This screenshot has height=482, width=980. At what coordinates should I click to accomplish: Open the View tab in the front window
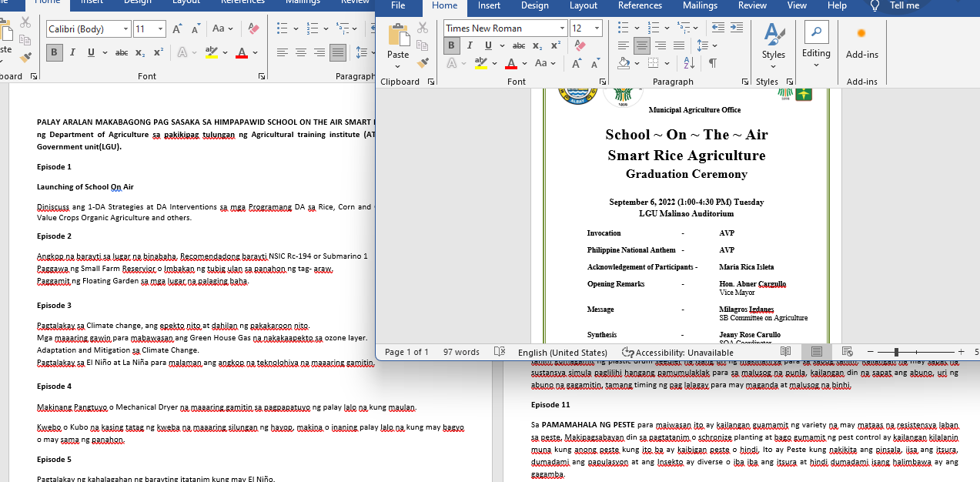[x=797, y=5]
